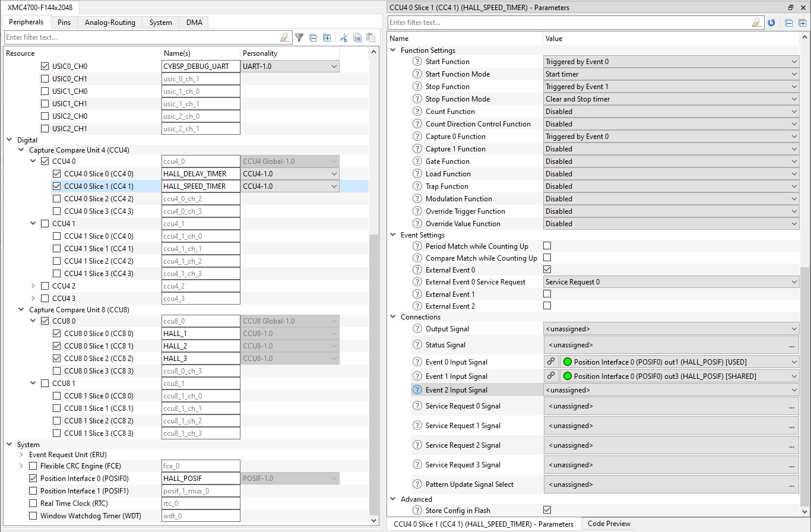Switch to the Code Preview tab
This screenshot has width=811, height=532.
click(609, 524)
